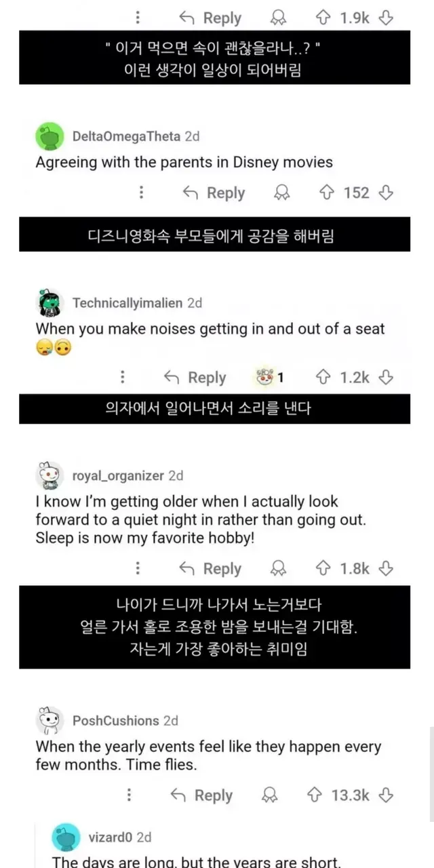This screenshot has width=434, height=868.
Task: Open overflow menu on royal_organizer's comment
Action: (138, 568)
